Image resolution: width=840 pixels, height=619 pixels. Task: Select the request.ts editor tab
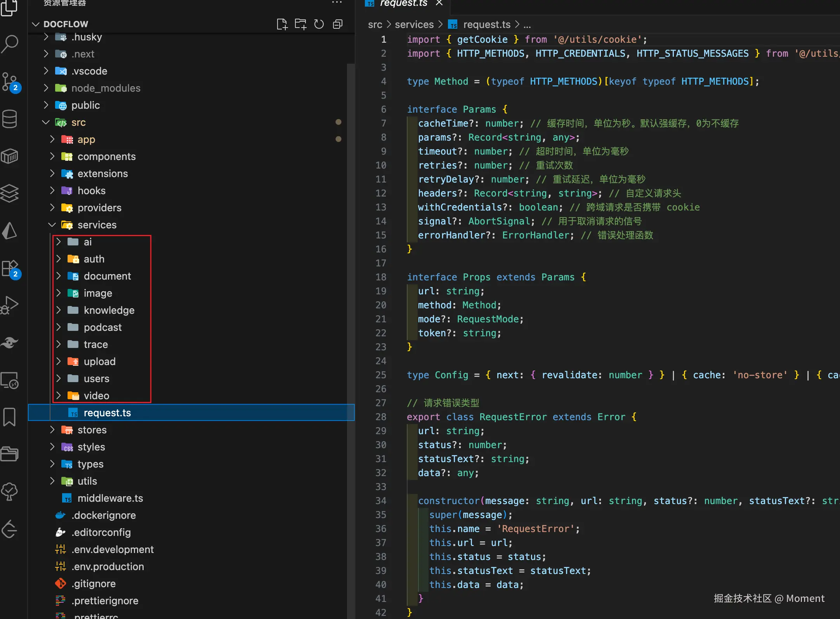(403, 4)
